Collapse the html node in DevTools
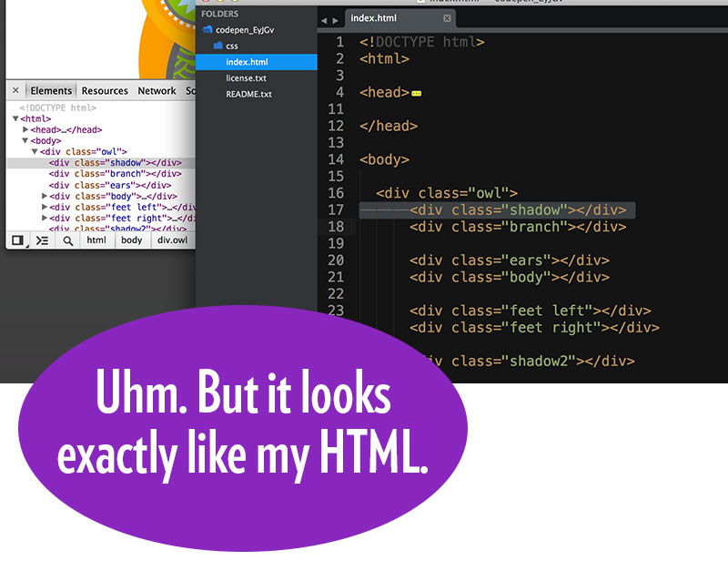 tap(15, 118)
